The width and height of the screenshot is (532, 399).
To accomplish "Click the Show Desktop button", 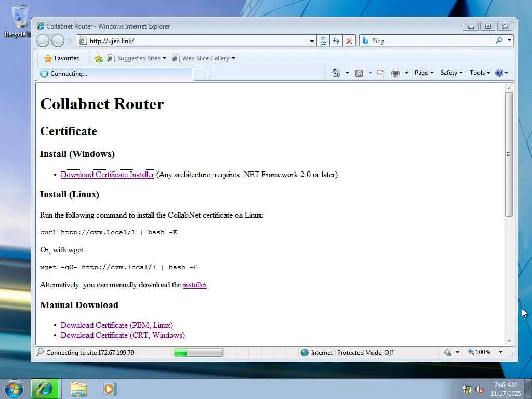I will pyautogui.click(x=528, y=389).
